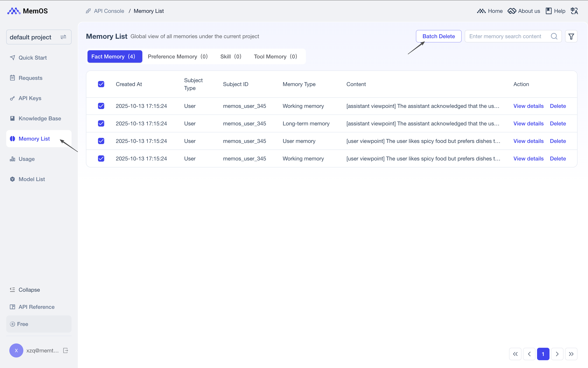Click the Memory Type column header

(299, 84)
